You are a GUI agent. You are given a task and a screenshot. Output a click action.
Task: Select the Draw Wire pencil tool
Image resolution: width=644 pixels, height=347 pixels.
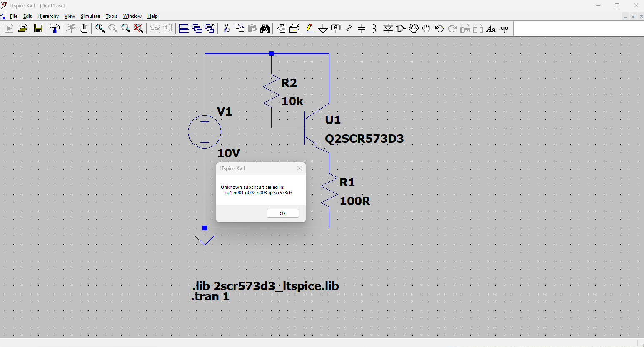tap(310, 28)
